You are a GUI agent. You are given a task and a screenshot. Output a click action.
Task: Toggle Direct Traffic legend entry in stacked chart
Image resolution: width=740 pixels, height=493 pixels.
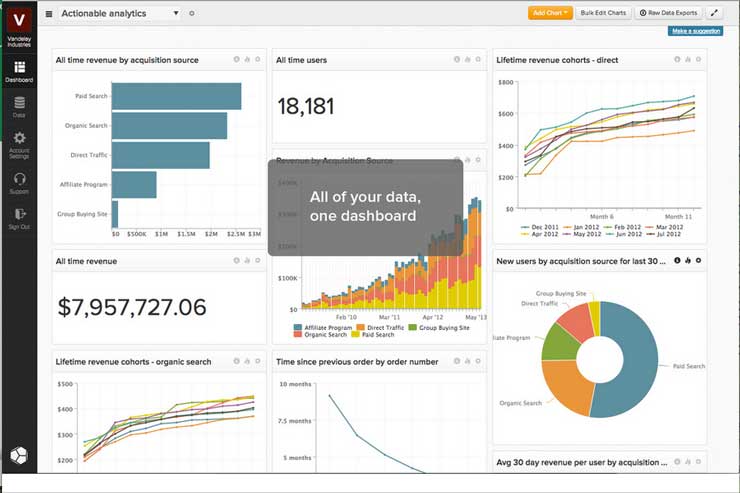pos(380,327)
